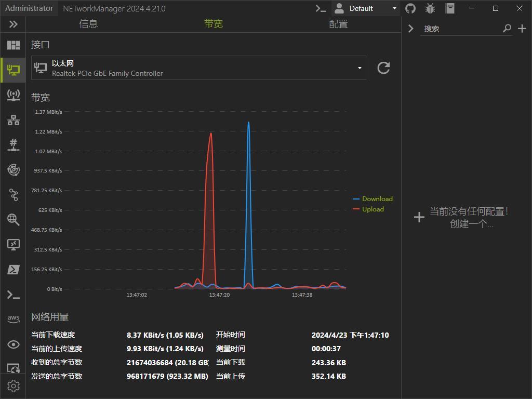Open the Remote Desktop tool
The image size is (532, 399).
point(13,245)
